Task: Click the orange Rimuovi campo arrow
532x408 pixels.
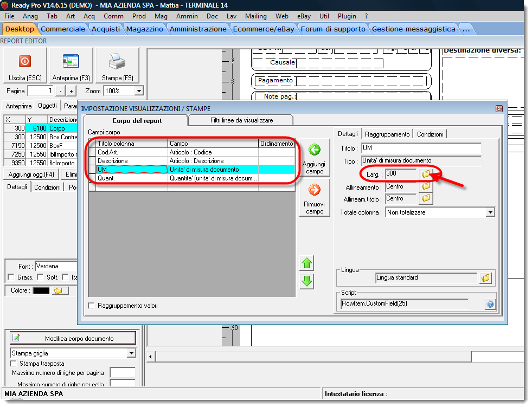Action: [315, 190]
